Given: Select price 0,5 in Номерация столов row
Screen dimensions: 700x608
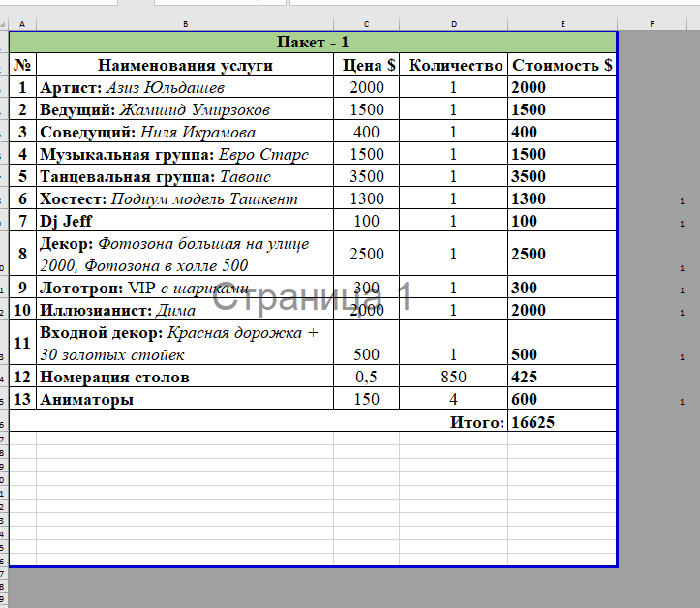Looking at the screenshot, I should [367, 377].
